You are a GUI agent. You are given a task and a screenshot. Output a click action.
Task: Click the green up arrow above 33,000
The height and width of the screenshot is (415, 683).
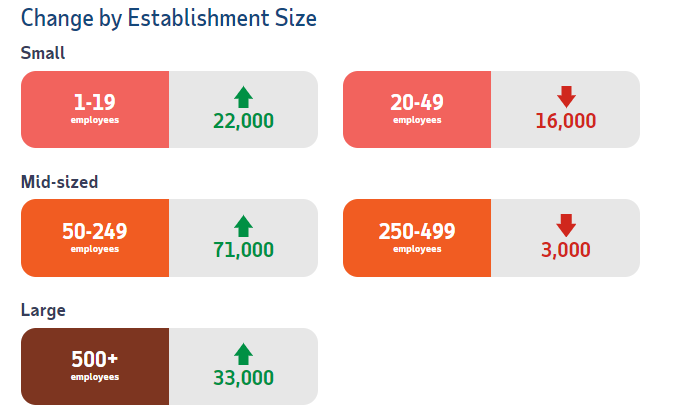(x=243, y=354)
